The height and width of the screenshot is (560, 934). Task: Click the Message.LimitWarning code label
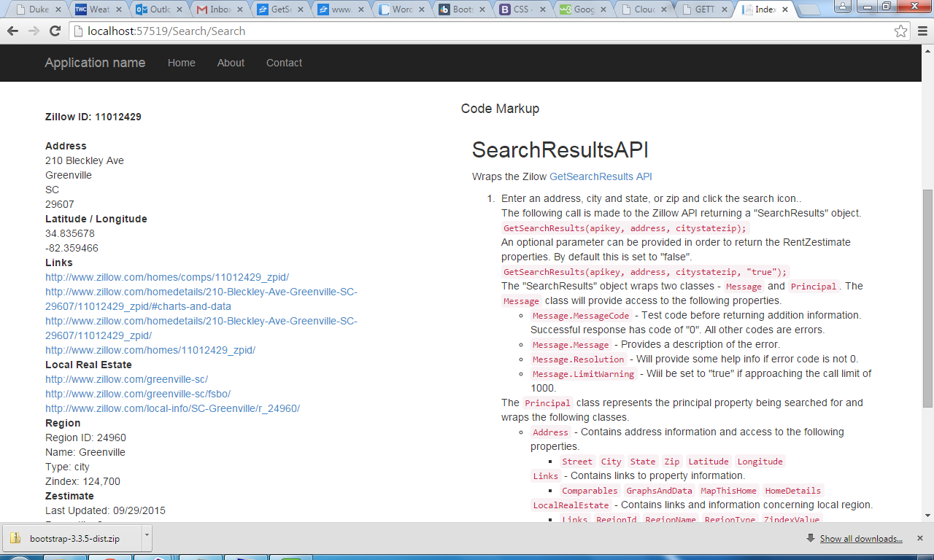coord(584,374)
